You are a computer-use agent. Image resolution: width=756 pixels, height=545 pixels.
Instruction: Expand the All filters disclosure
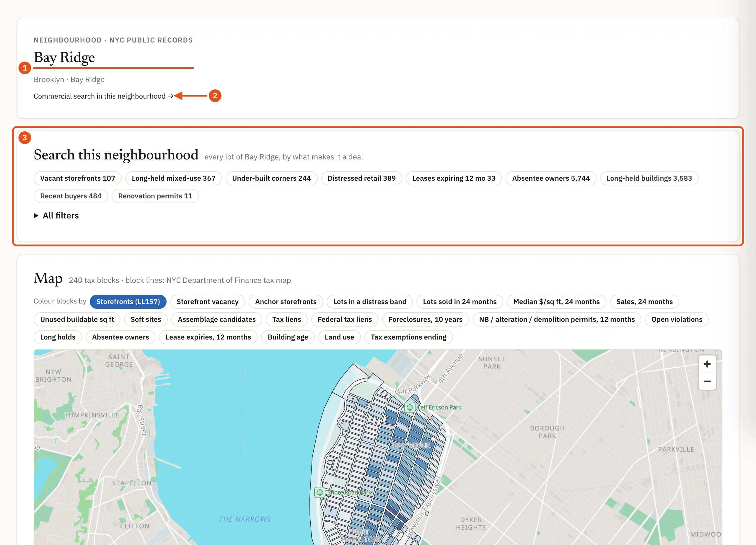[56, 216]
